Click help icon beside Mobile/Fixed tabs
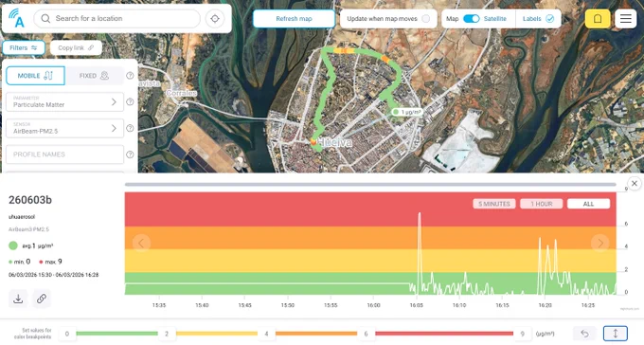The height and width of the screenshot is (345, 644). pos(130,76)
